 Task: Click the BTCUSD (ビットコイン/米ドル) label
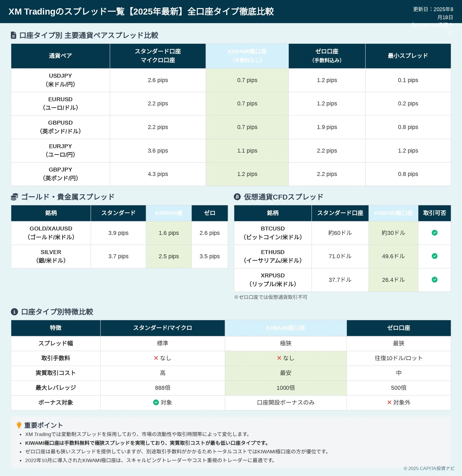273,233
